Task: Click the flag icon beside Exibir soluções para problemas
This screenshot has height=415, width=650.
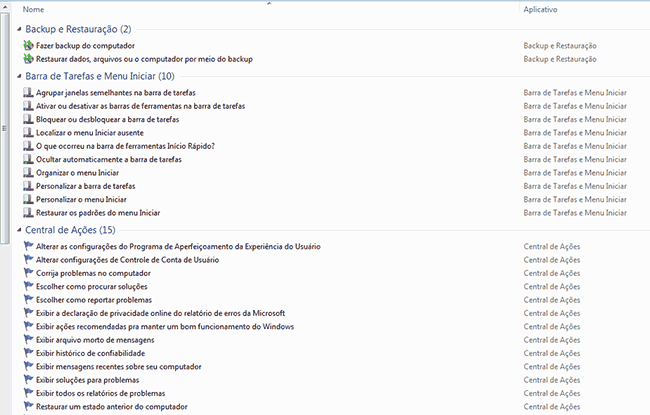Action: (28, 380)
